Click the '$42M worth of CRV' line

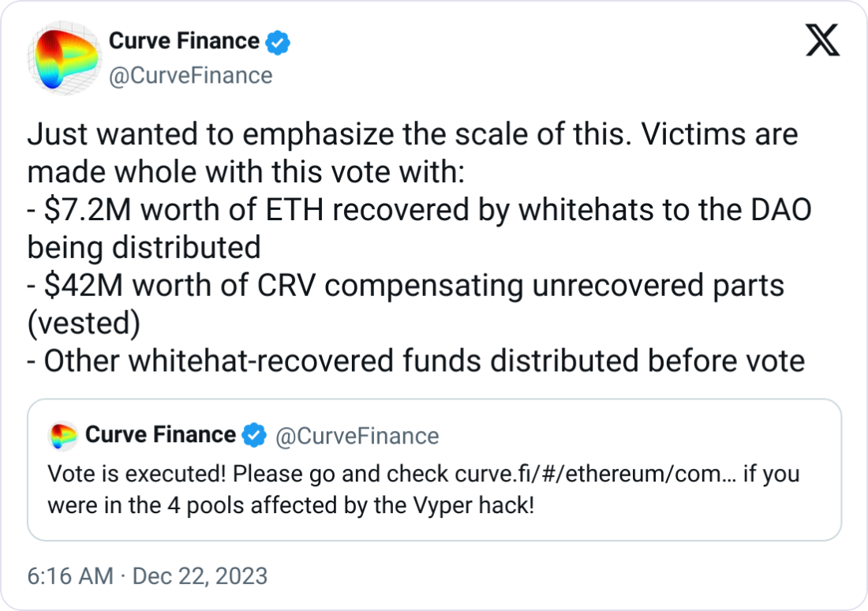click(406, 286)
